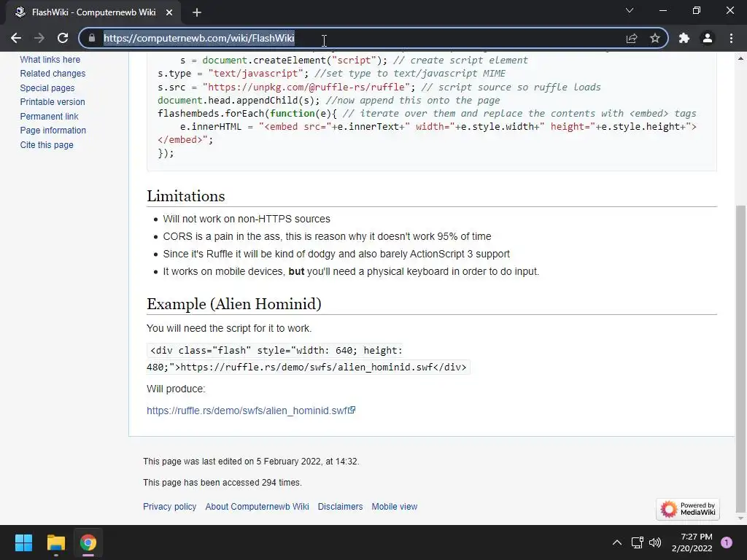Click the scrollbar up arrow
The height and width of the screenshot is (560, 747).
[x=740, y=58]
